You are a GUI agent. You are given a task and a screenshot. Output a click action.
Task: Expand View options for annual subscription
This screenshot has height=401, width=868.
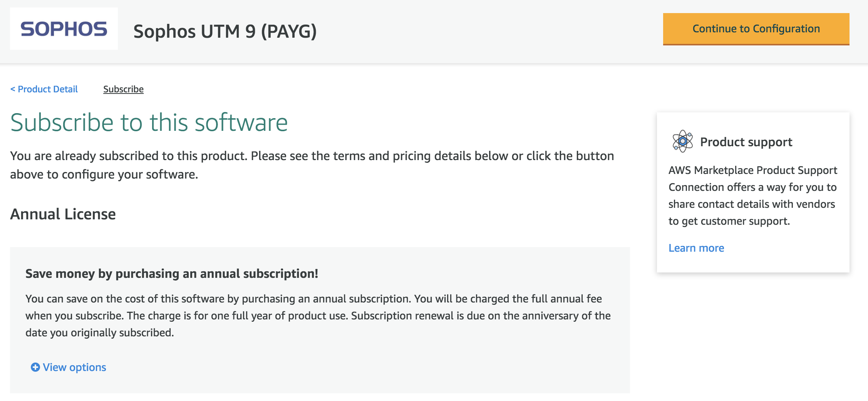pyautogui.click(x=74, y=367)
